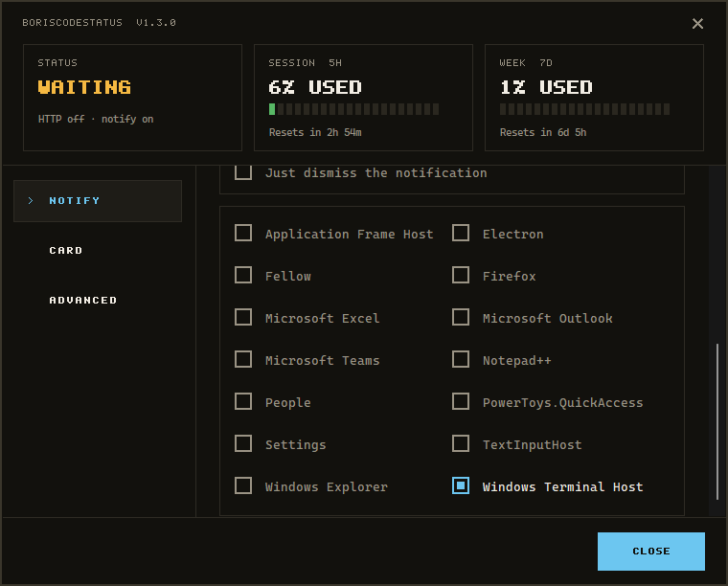Enable Windows Explorer checkbox
This screenshot has height=586, width=728.
click(x=243, y=486)
